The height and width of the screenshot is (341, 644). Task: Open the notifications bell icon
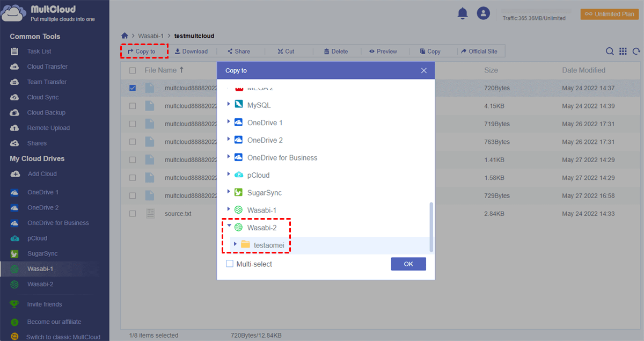(x=463, y=13)
